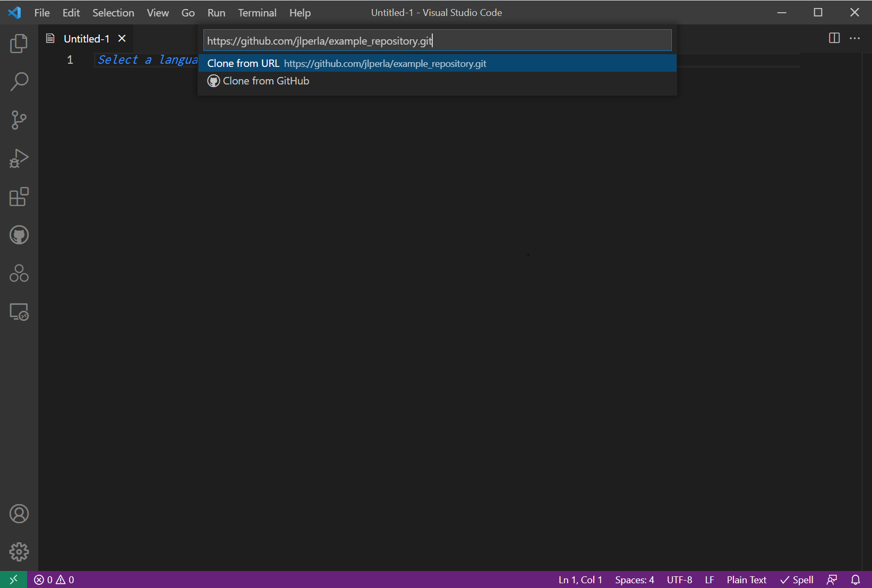872x588 pixels.
Task: Toggle the Spell checker in status bar
Action: pos(797,580)
